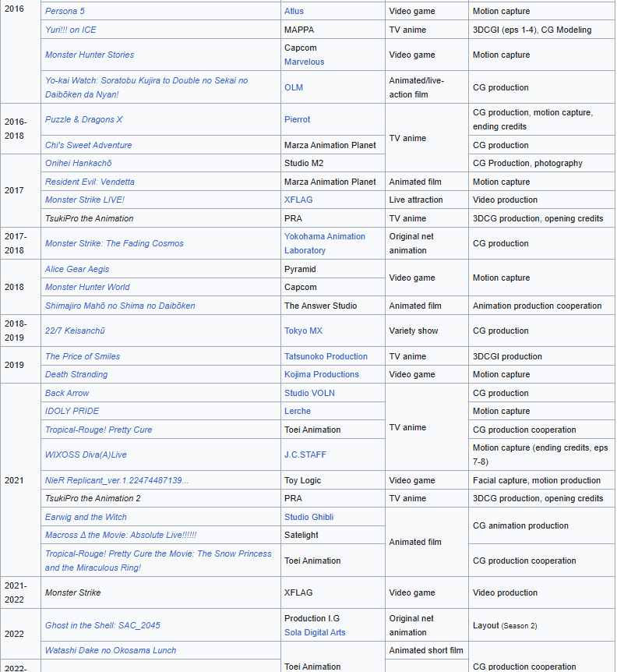Select the 'Variety show' cell
The image size is (617, 672).
tap(427, 331)
